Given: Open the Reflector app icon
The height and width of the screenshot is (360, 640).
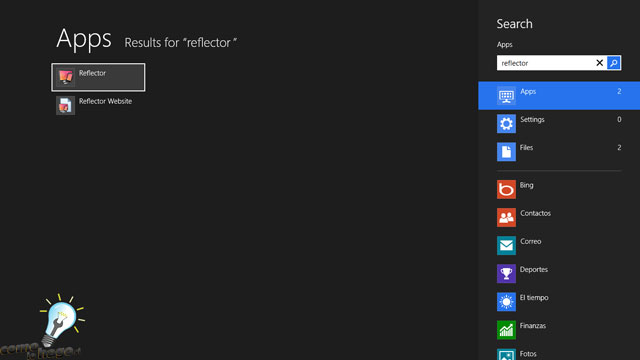Looking at the screenshot, I should pyautogui.click(x=65, y=77).
